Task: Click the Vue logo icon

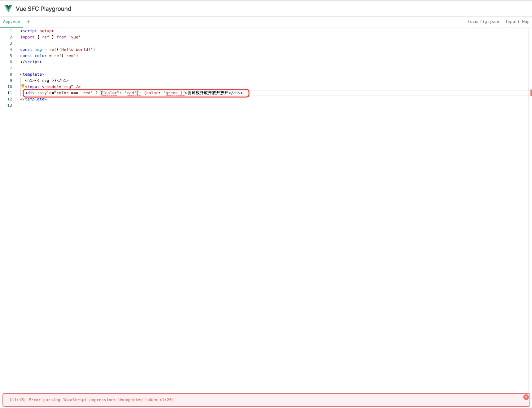Action: 8,8
